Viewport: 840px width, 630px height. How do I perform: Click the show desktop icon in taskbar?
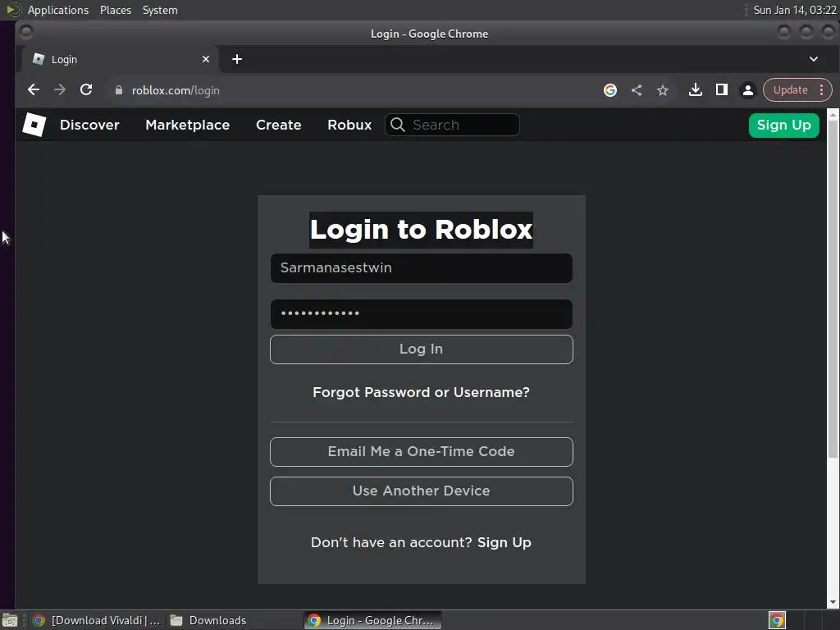point(10,620)
